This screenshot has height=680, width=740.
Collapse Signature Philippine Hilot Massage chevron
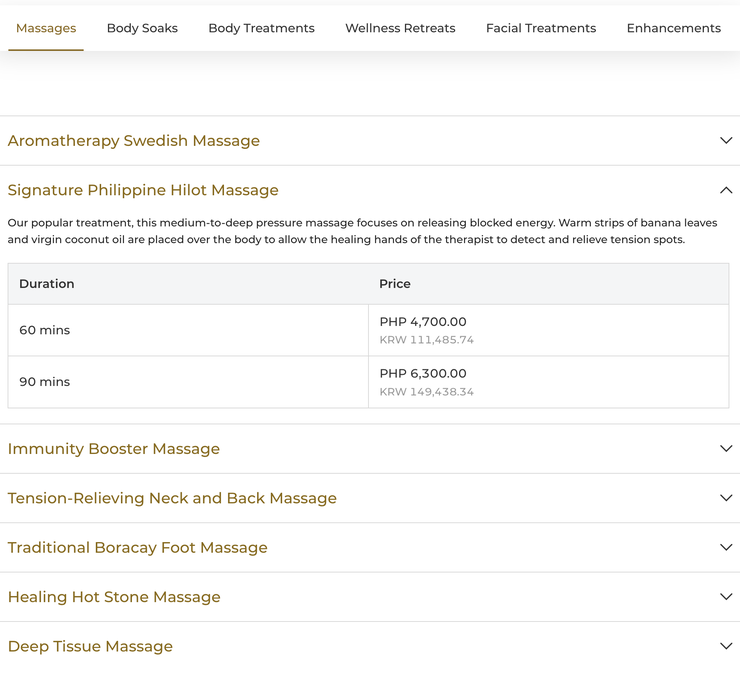click(x=726, y=190)
